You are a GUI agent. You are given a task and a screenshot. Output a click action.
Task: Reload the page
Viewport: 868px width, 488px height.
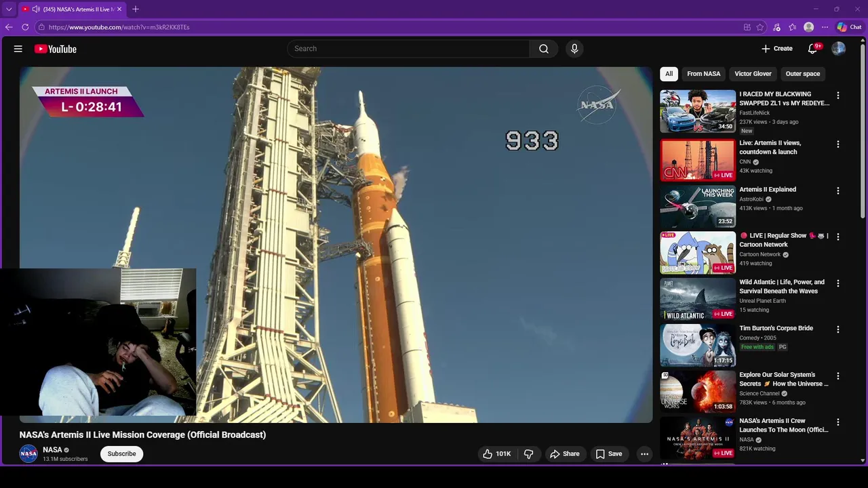tap(25, 27)
